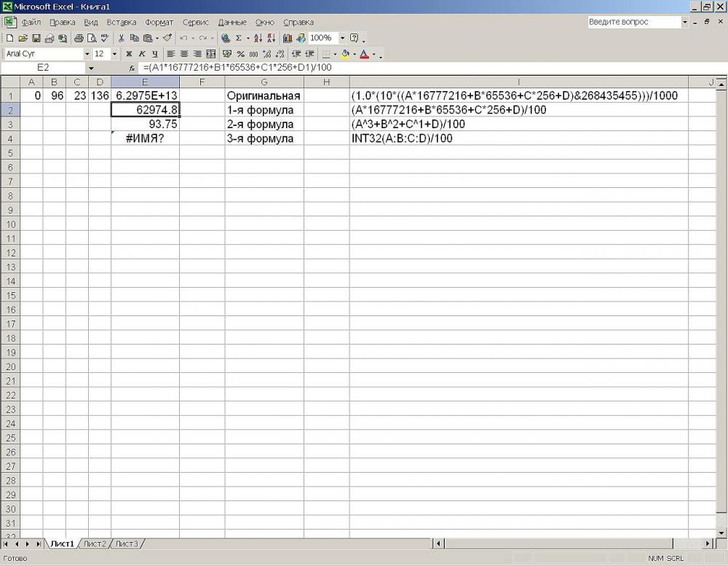
Task: Open the Вставка menu
Action: tap(122, 23)
